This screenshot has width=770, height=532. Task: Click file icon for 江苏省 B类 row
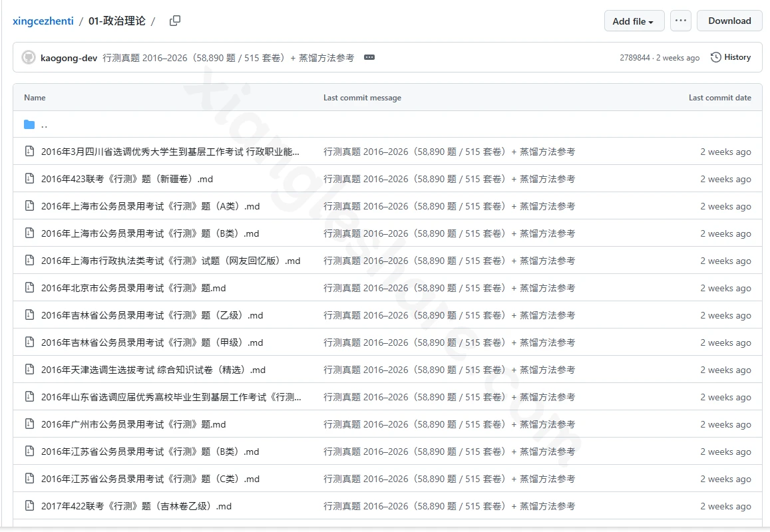(x=29, y=451)
